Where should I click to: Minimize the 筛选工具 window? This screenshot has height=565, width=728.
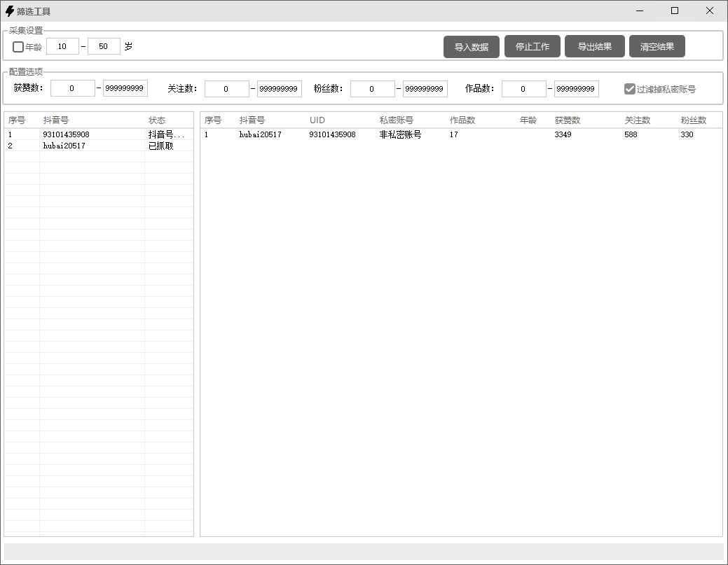pyautogui.click(x=640, y=11)
